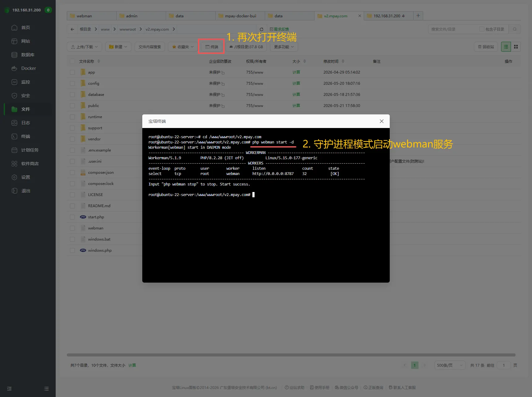Switch to the mpay-docker-buil tab

[x=240, y=16]
